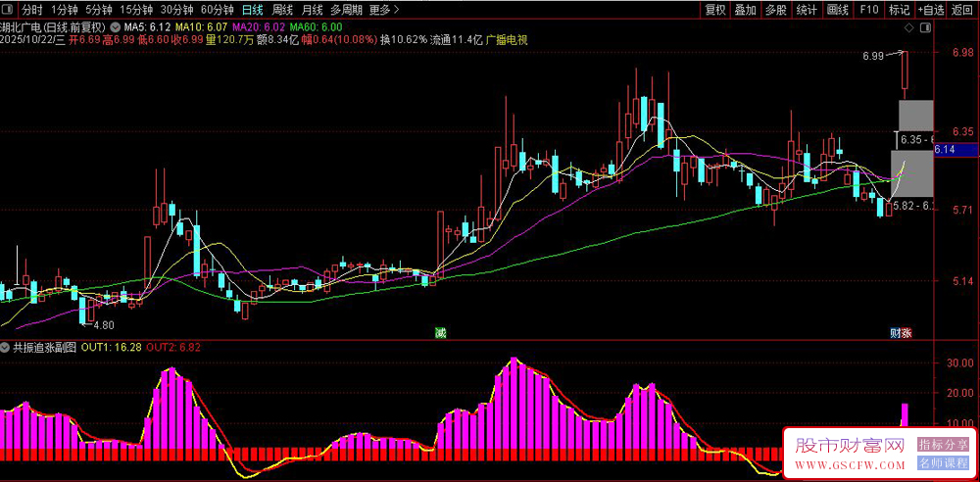980x482 pixels.
Task: Select the 分时 intraday view
Action: 33,10
